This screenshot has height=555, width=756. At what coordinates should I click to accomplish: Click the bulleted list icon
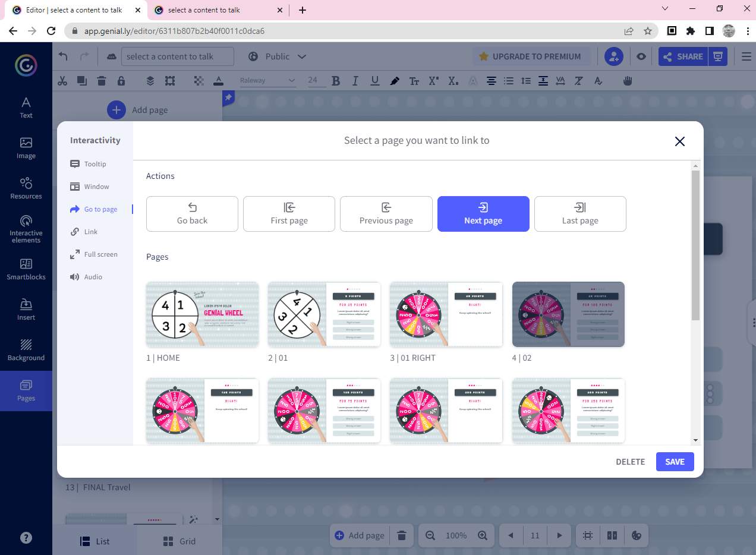pos(509,81)
